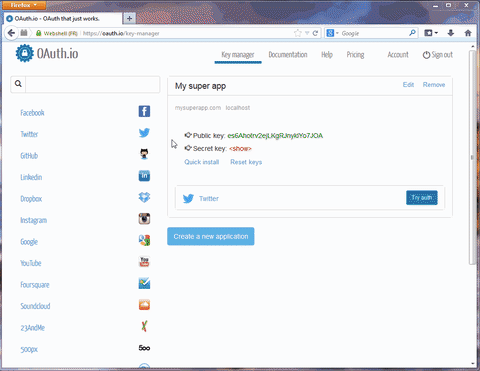Click the Instagram camera icon
The image size is (480, 371).
pos(144,219)
